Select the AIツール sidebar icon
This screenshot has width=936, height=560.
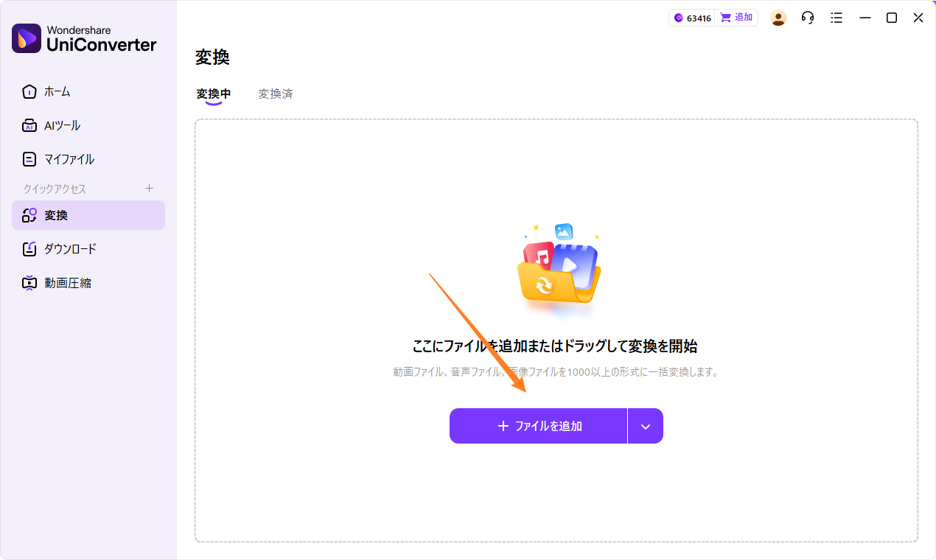coord(29,125)
